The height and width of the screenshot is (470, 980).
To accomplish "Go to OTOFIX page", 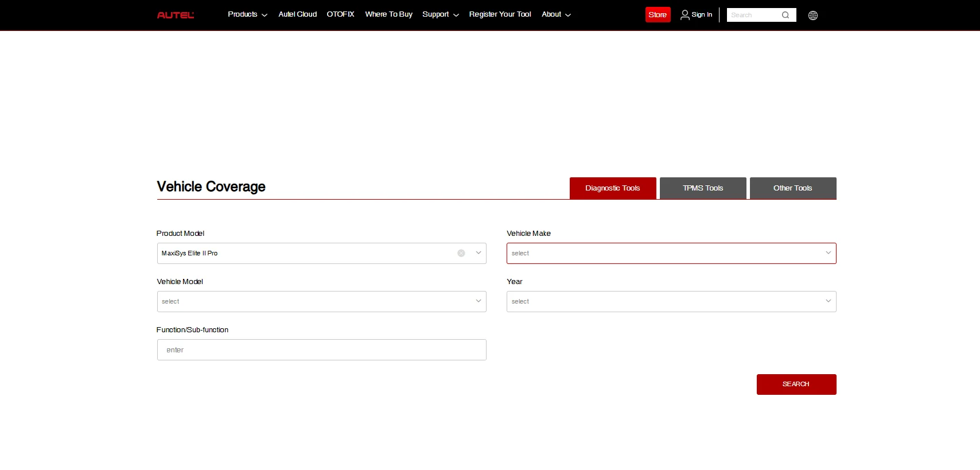I will tap(341, 14).
